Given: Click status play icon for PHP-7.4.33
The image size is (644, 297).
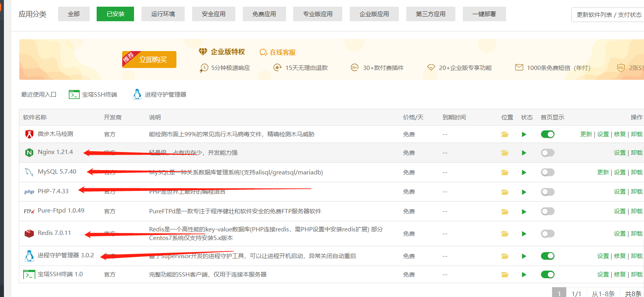Looking at the screenshot, I should [524, 192].
